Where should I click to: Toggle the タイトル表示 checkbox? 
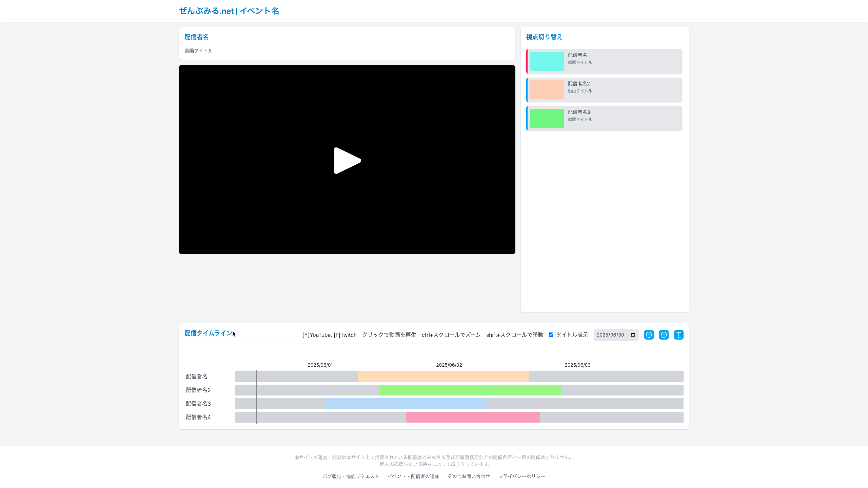point(551,335)
